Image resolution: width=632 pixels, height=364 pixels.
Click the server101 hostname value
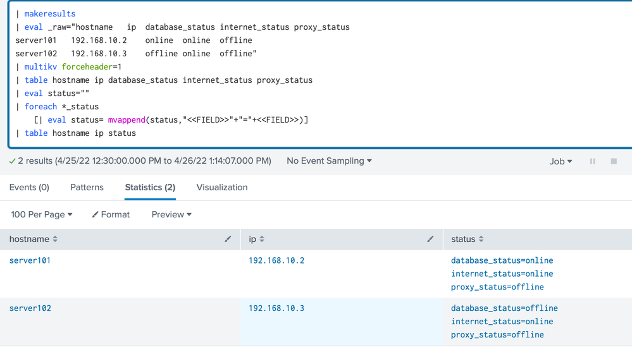30,260
